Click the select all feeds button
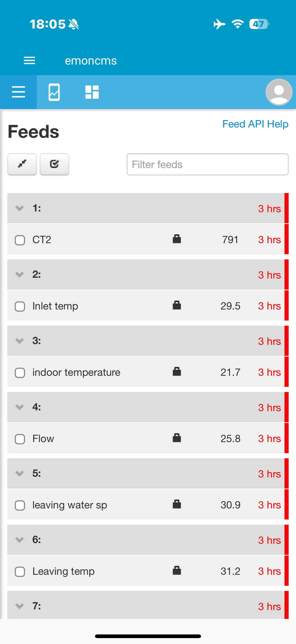This screenshot has width=296, height=644. (x=54, y=164)
